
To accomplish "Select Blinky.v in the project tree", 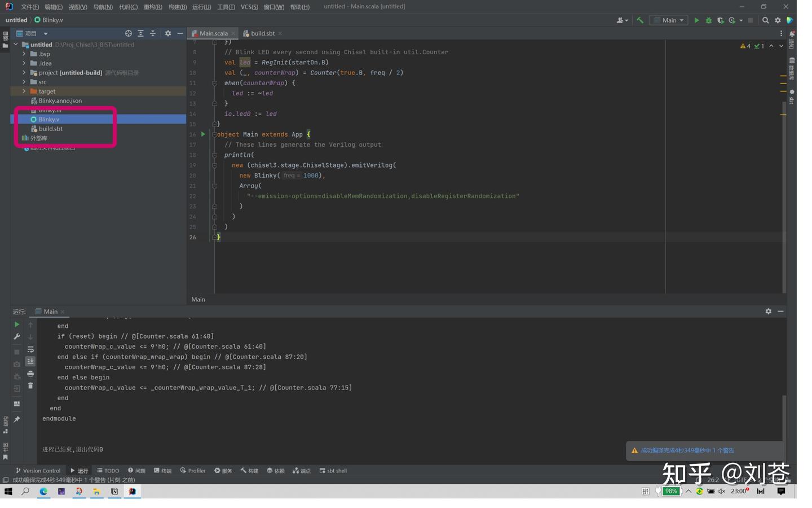I will click(49, 119).
